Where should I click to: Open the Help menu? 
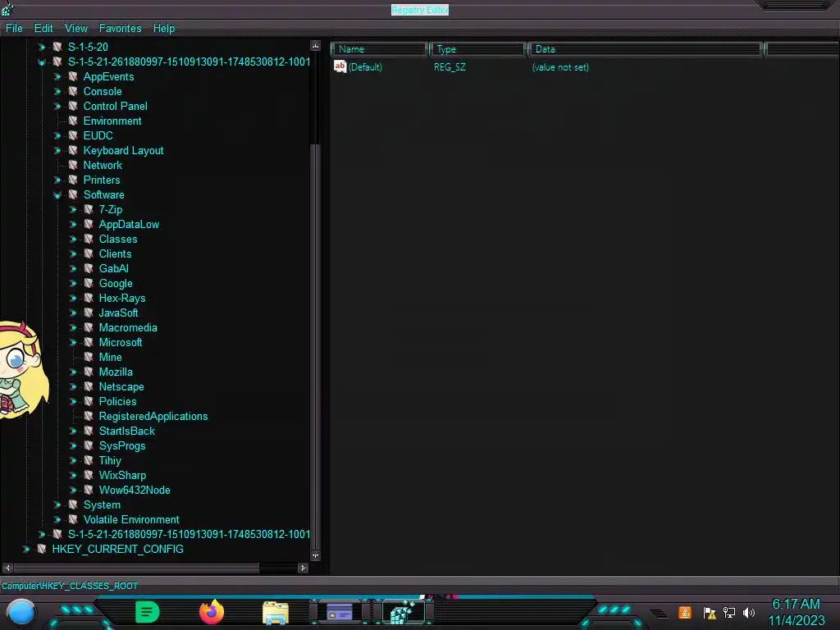click(164, 29)
